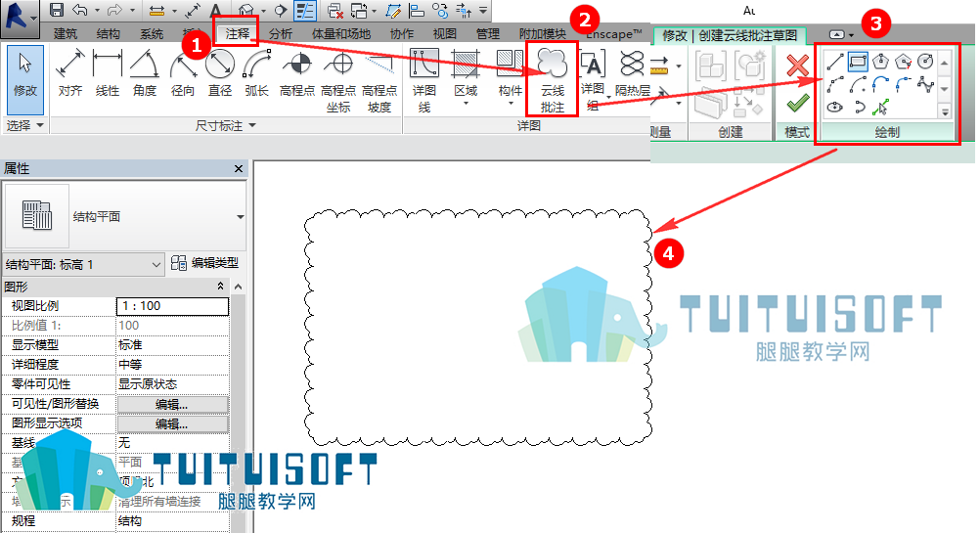
Task: Select the Spot Elevation (高程点) tool
Action: pos(297,73)
